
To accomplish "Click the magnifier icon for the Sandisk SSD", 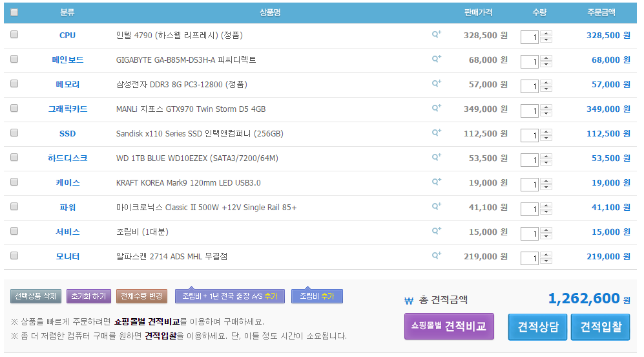I will pos(436,133).
